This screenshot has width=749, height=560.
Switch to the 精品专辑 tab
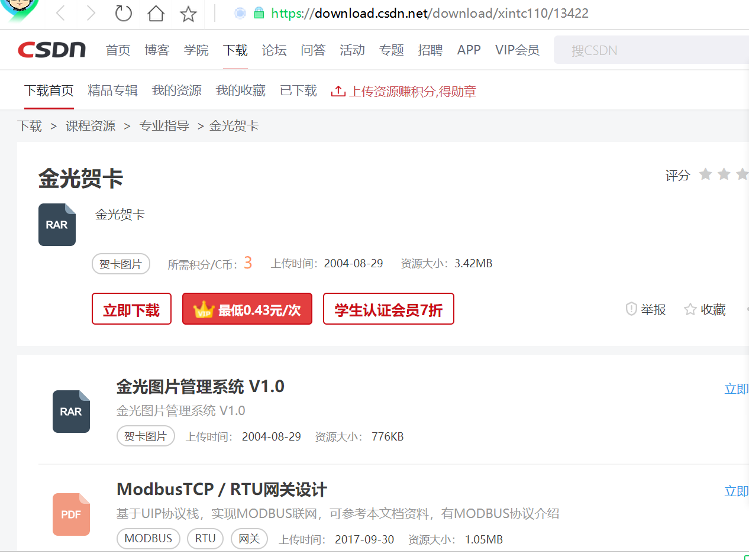point(112,90)
